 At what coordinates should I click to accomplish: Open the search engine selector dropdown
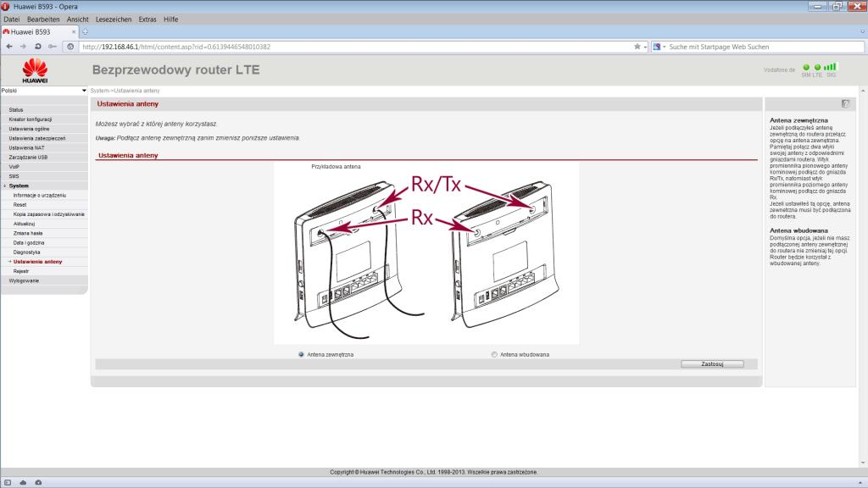pos(665,47)
